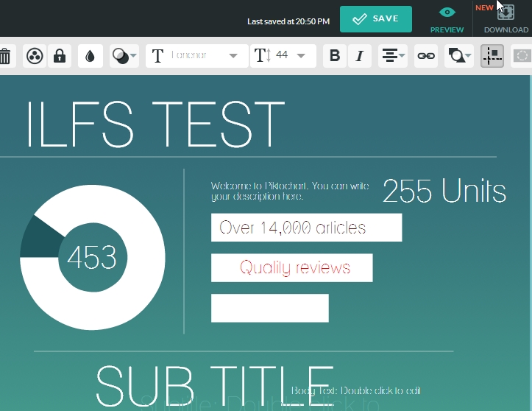Open the color droplet picker

90,56
